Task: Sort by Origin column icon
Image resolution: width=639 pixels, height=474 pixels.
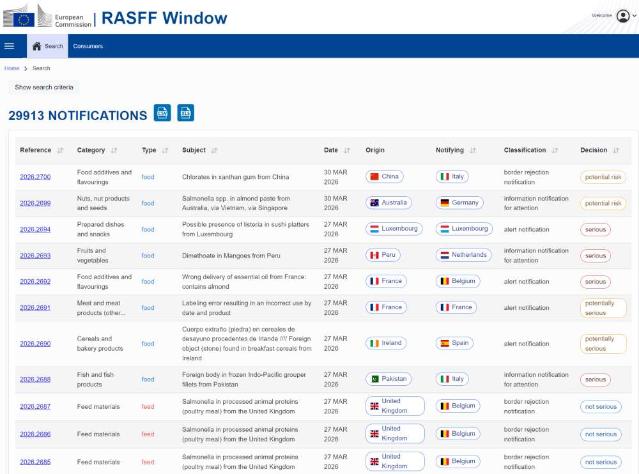Action: pyautogui.click(x=394, y=151)
